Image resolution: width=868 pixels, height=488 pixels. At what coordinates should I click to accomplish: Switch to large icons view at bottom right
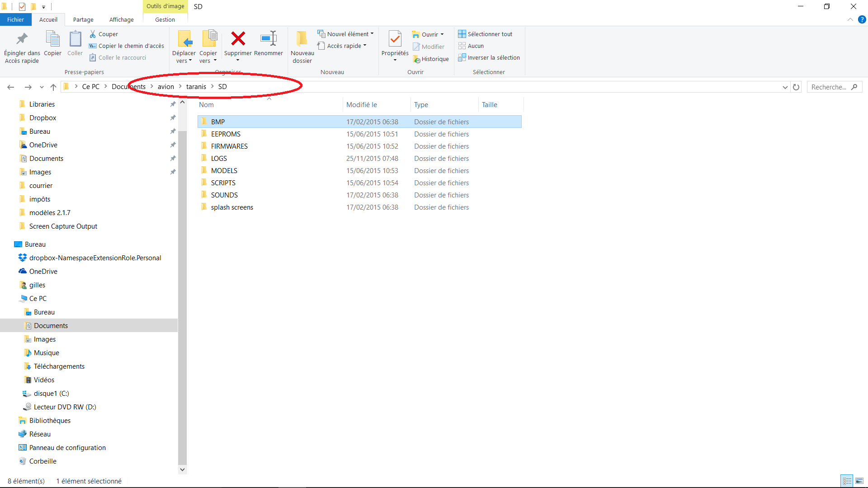pos(859,481)
